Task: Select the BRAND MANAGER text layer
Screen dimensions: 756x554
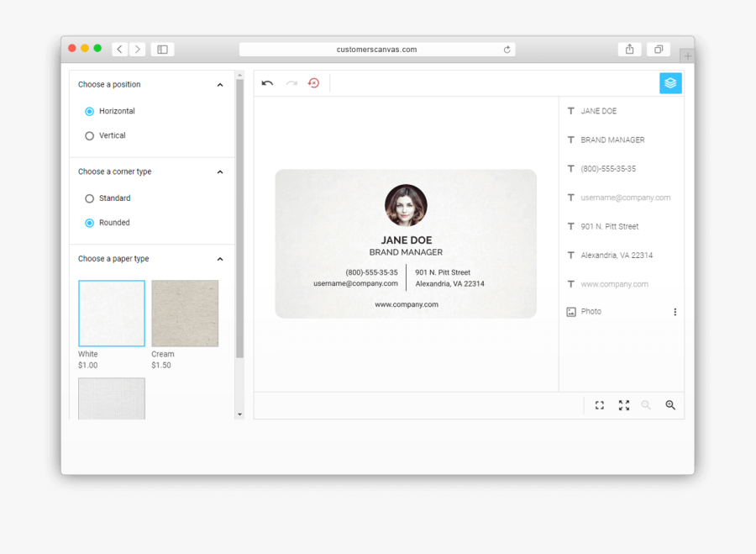Action: (x=612, y=140)
